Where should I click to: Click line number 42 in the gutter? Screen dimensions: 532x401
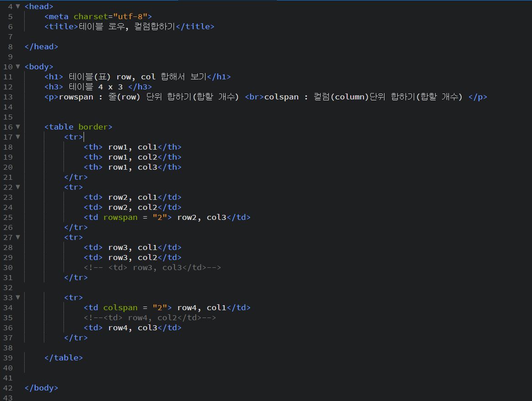point(8,388)
